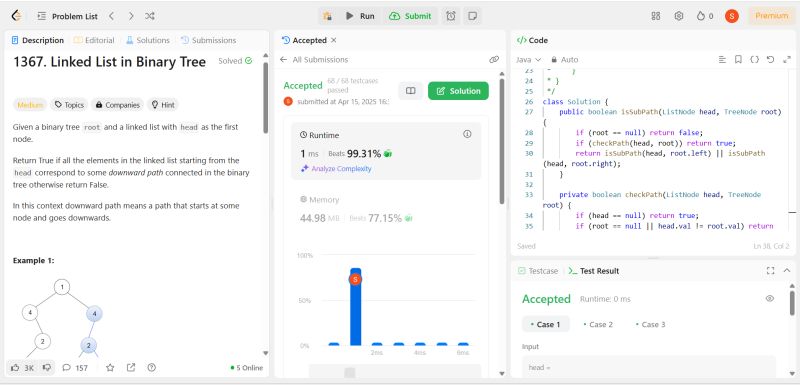The image size is (800, 385).
Task: Click the runtime distribution chart slider handle
Action: point(349,373)
